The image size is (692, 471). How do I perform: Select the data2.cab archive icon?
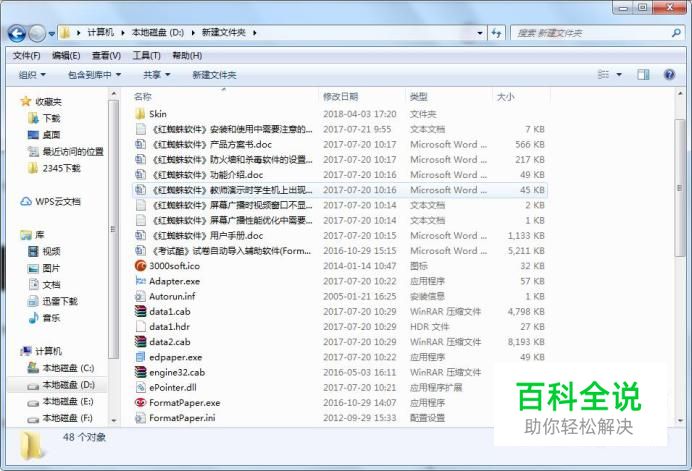[140, 342]
